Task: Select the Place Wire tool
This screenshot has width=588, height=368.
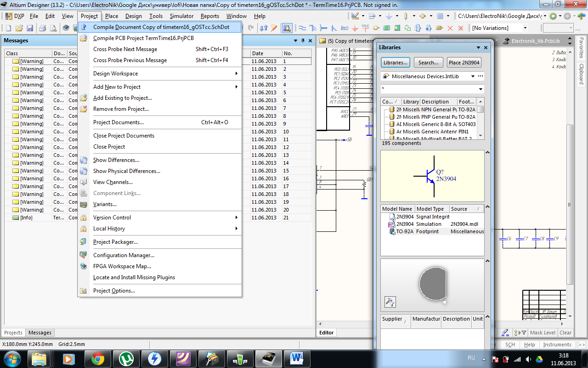Action: click(x=303, y=28)
